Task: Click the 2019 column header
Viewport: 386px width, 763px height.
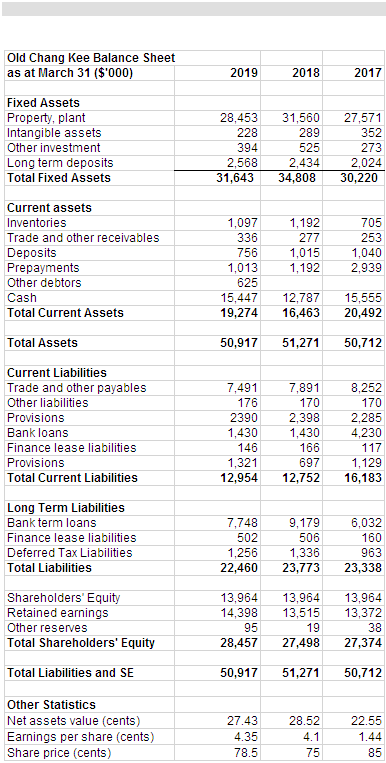Action: tap(244, 73)
